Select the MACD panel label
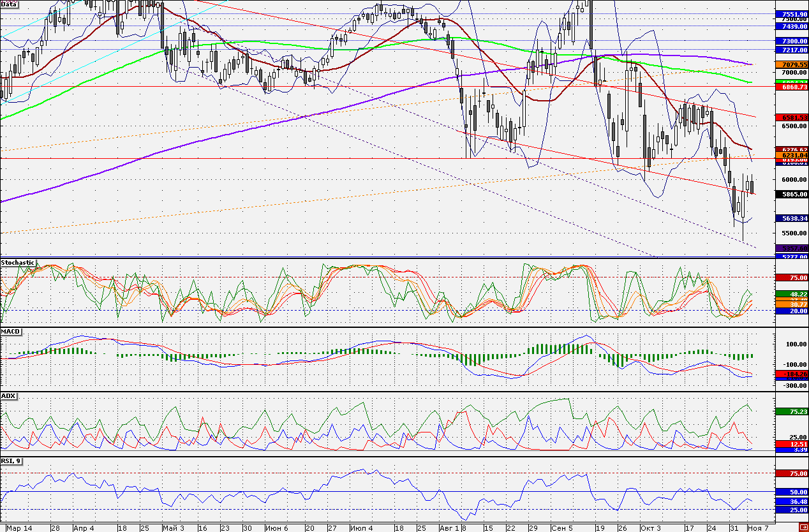The height and width of the screenshot is (532, 809). point(10,332)
